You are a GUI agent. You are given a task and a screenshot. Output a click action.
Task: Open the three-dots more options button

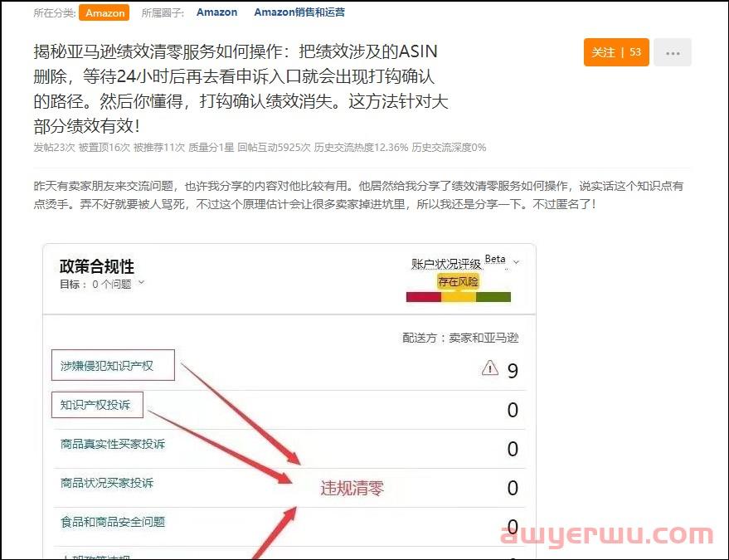click(673, 52)
